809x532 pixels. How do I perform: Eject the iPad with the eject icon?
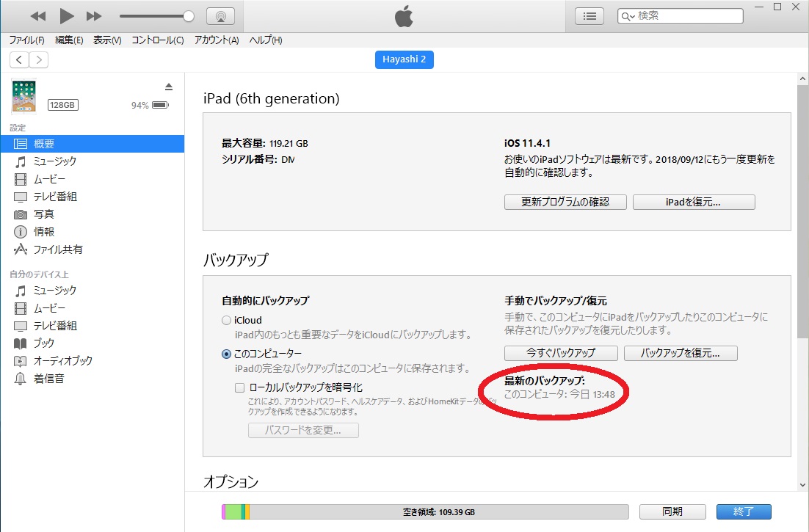click(169, 87)
